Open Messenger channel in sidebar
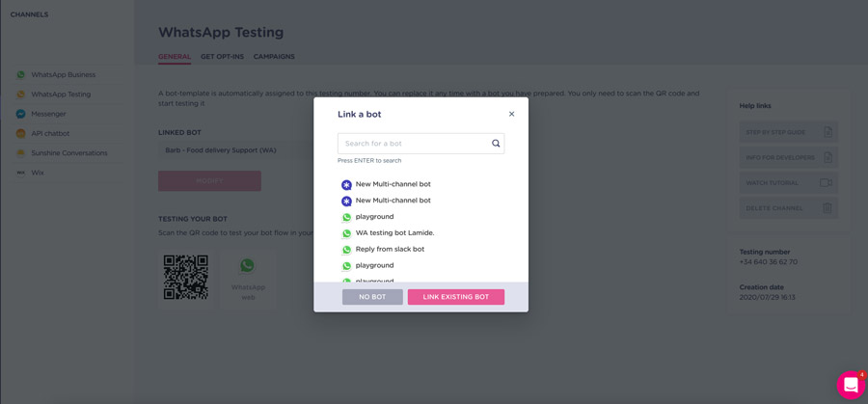 (x=48, y=114)
